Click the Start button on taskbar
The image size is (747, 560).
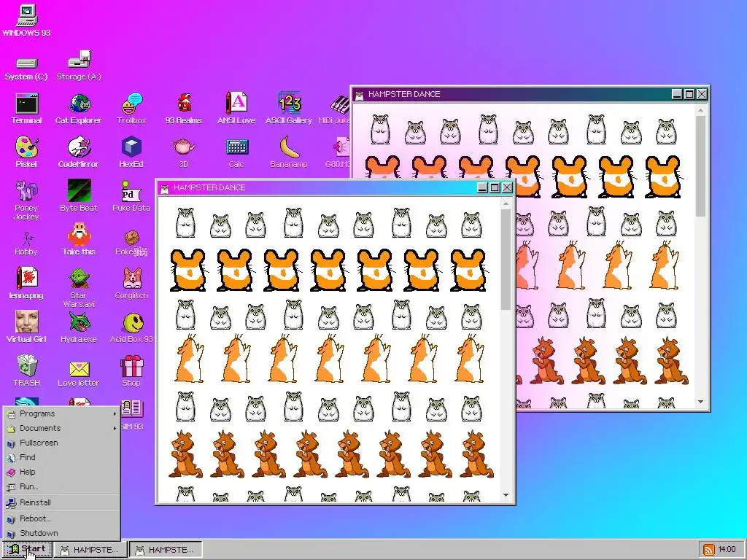27,550
